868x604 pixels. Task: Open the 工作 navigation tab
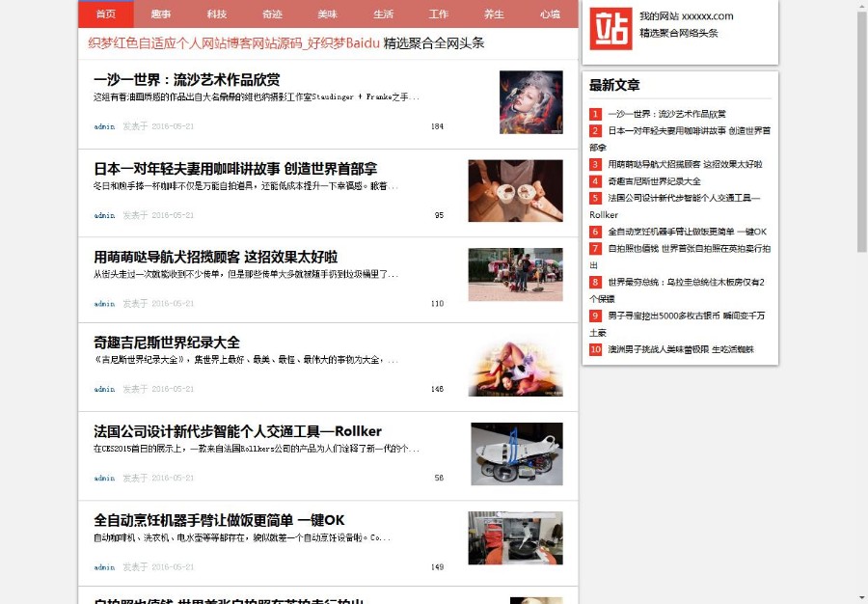pyautogui.click(x=439, y=14)
